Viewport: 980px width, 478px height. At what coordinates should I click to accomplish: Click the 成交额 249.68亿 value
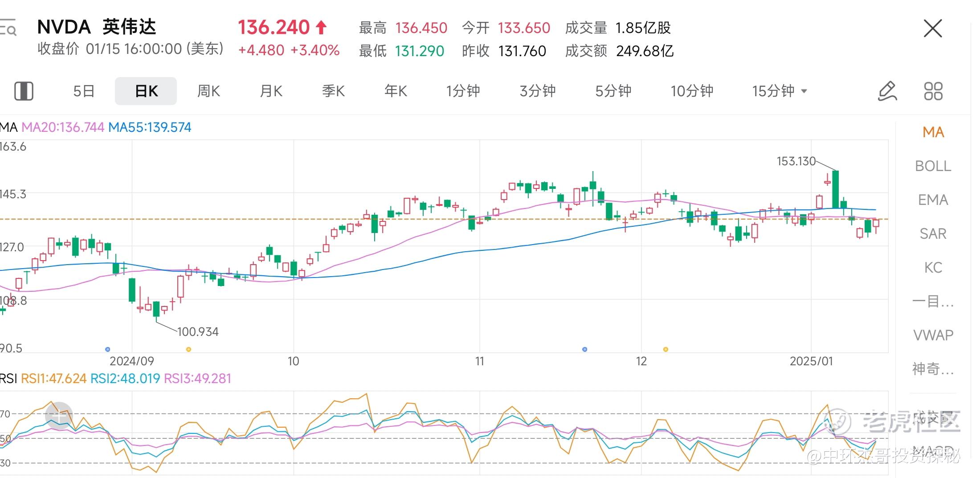645,51
